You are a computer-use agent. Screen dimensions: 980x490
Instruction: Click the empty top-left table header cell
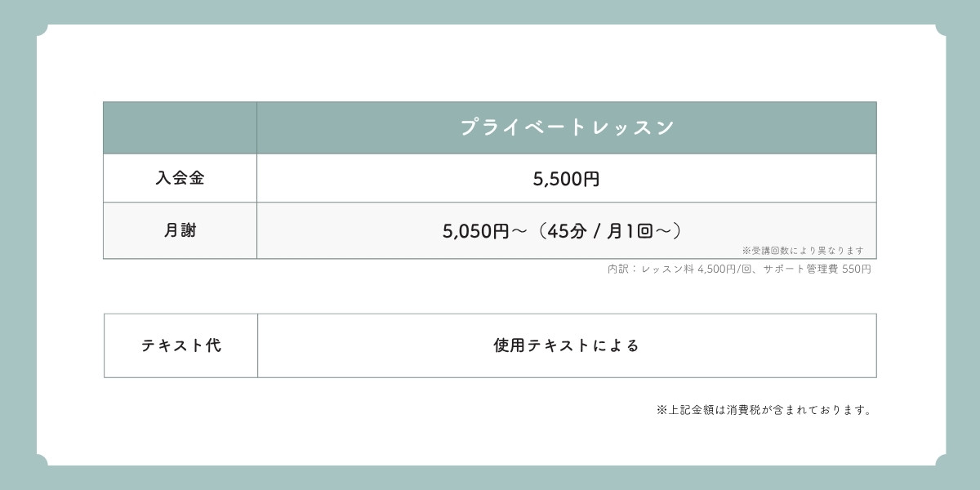(x=180, y=128)
